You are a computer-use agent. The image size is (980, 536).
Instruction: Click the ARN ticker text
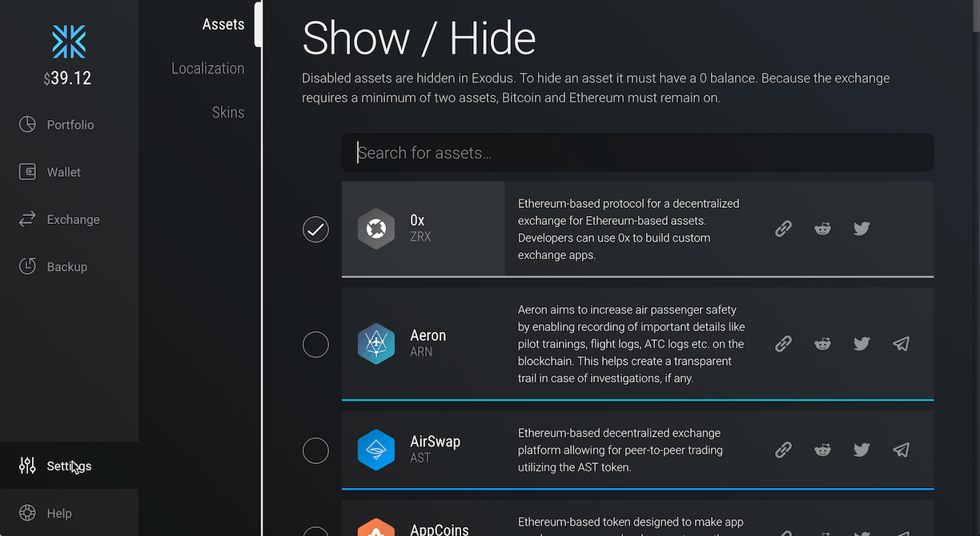pyautogui.click(x=421, y=352)
